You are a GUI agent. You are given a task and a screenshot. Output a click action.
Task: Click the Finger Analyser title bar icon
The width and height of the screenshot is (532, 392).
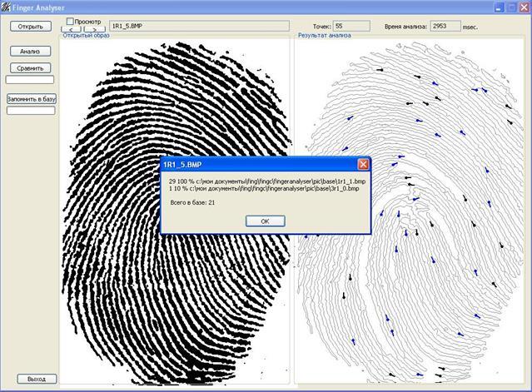click(x=6, y=6)
